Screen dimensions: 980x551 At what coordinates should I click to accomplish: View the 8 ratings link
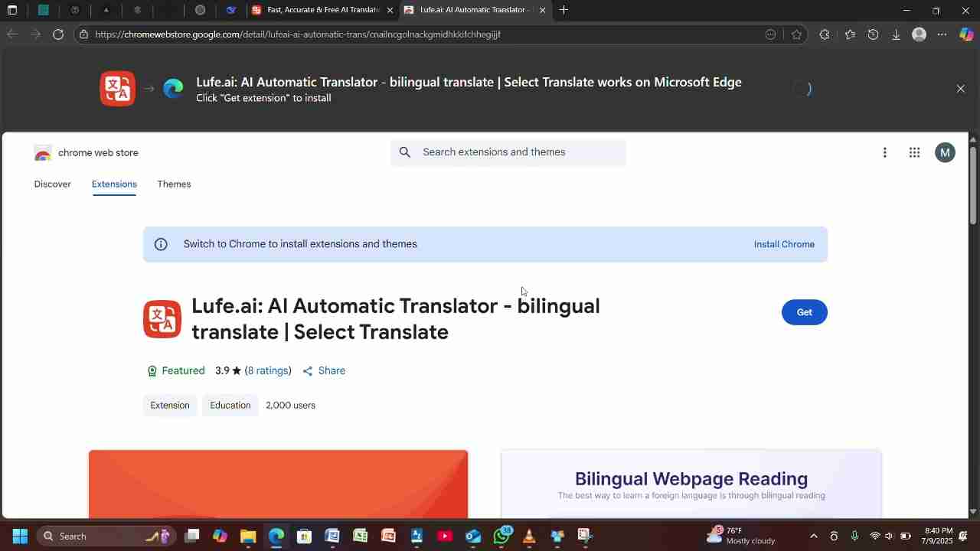coord(268,370)
